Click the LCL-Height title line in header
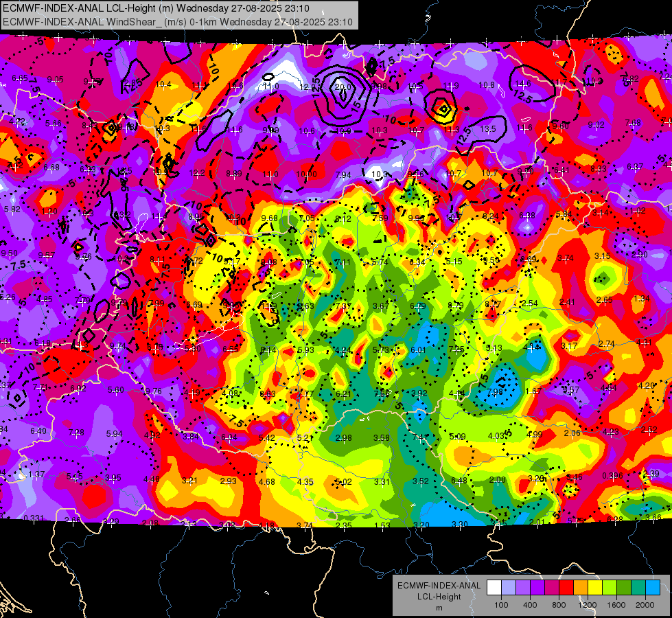The image size is (672, 618). pyautogui.click(x=156, y=8)
